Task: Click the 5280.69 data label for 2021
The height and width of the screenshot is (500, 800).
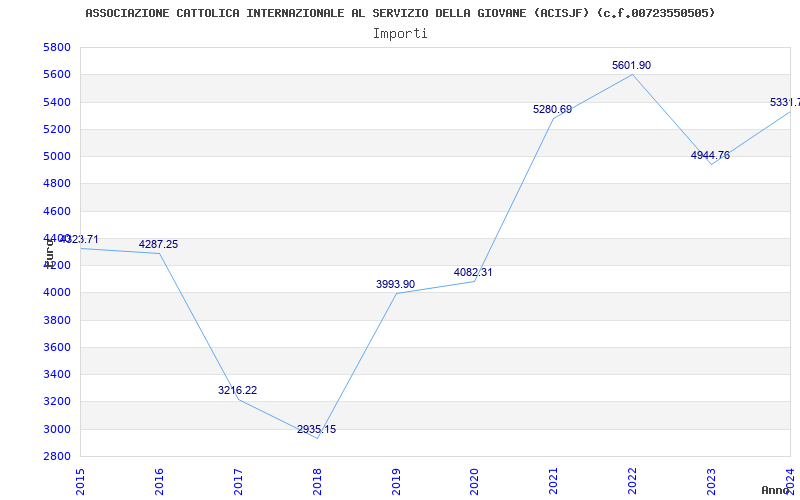Action: pos(553,109)
